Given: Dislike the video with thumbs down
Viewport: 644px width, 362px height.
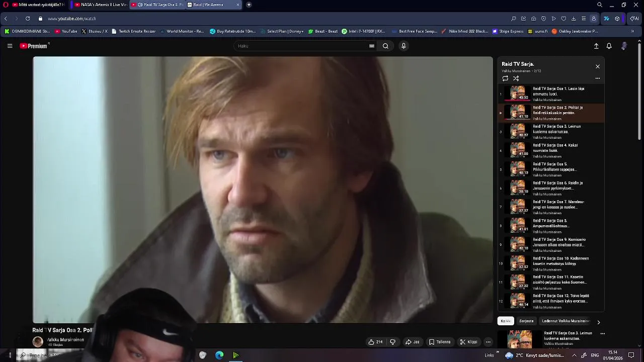Looking at the screenshot, I should tap(392, 342).
